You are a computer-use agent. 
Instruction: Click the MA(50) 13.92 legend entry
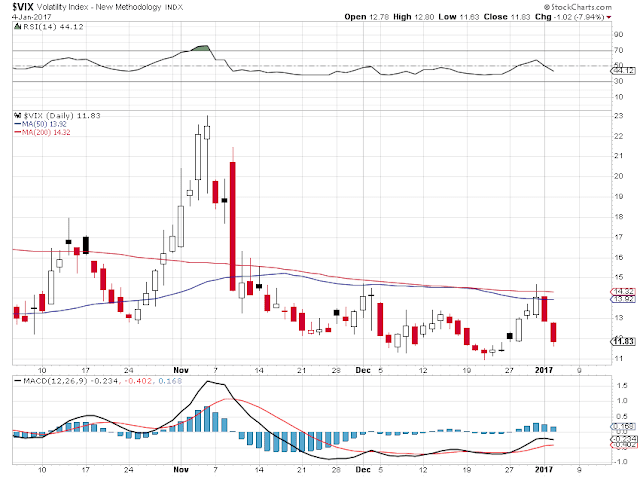pos(44,124)
